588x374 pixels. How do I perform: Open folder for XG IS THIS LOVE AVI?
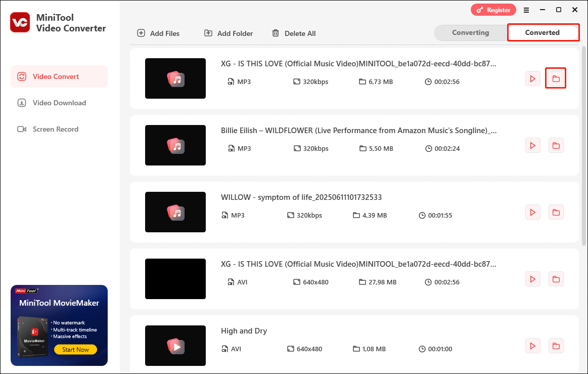[x=556, y=279]
